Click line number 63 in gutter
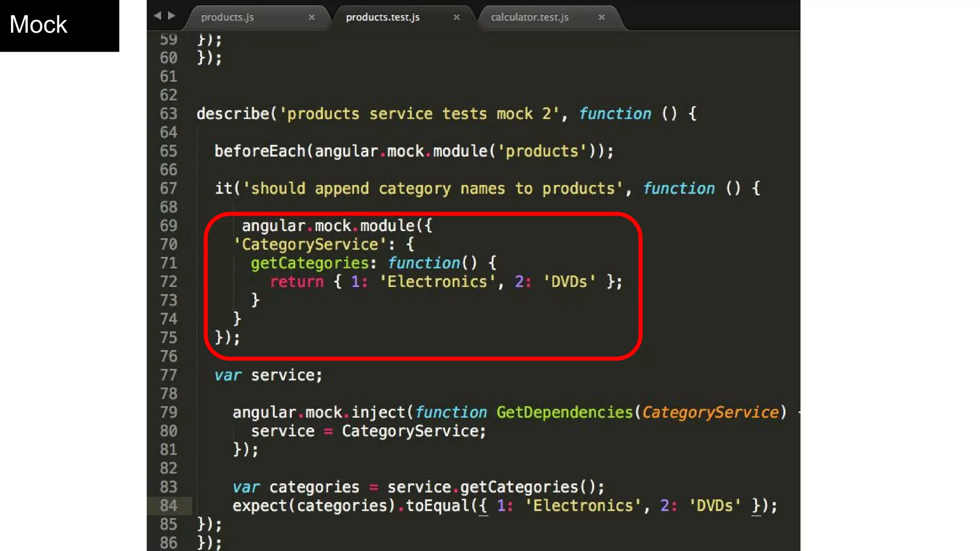Viewport: 980px width, 551px height. pos(168,114)
